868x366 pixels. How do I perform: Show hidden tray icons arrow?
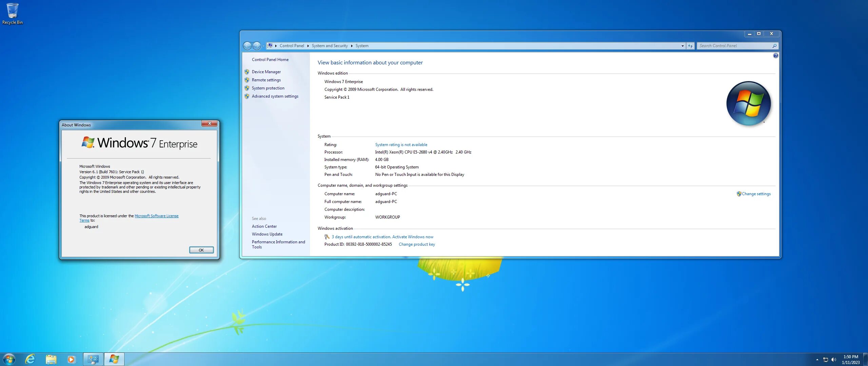point(817,360)
